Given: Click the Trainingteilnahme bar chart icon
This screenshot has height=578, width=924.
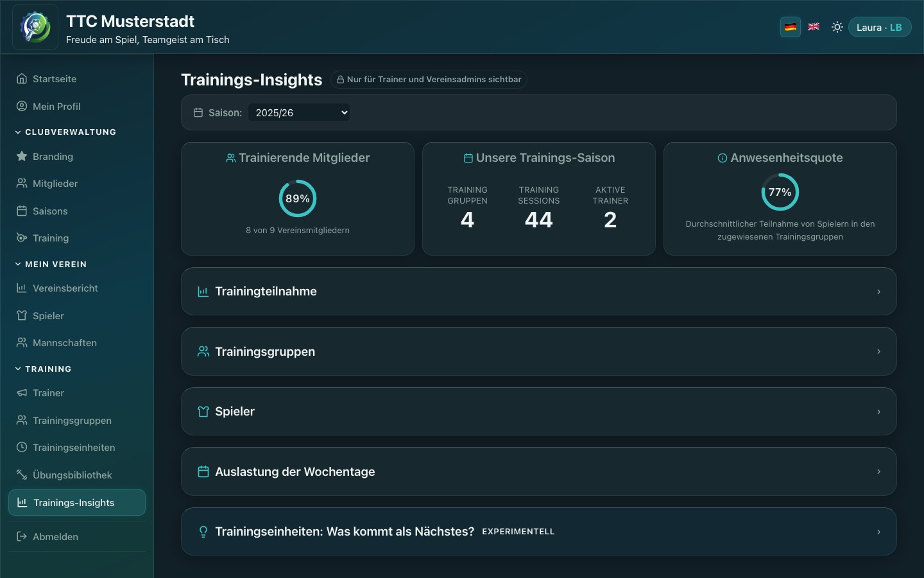Looking at the screenshot, I should [203, 292].
